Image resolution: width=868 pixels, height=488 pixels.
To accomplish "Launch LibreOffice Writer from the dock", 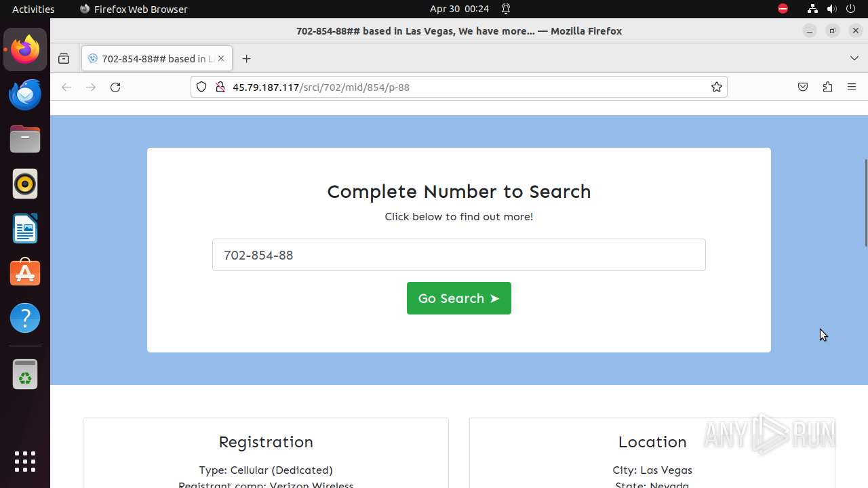I will [x=25, y=228].
